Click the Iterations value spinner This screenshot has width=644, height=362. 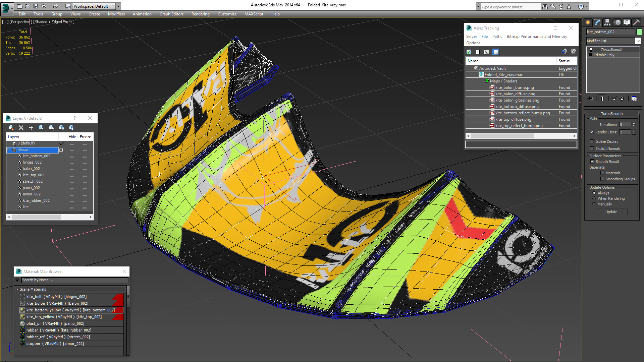pyautogui.click(x=634, y=124)
